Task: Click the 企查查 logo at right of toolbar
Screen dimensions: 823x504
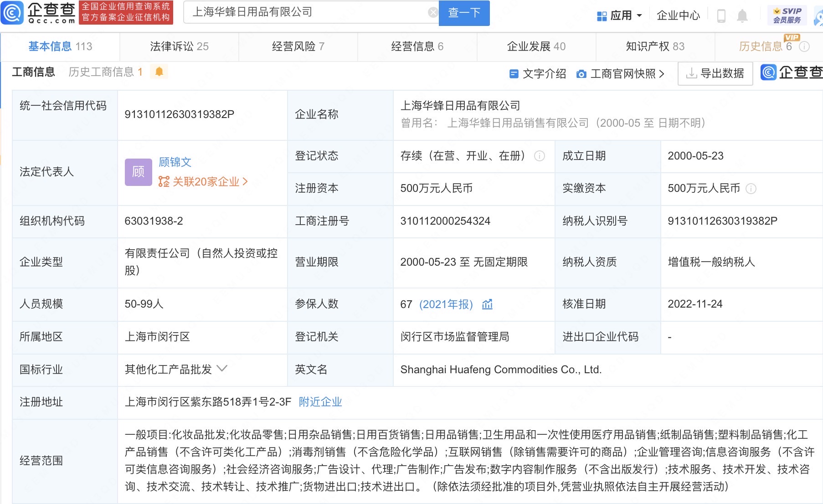Action: click(x=792, y=72)
